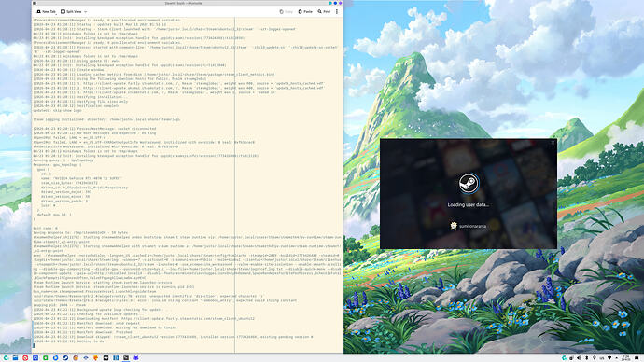This screenshot has width=644, height=362.
Task: Click the Split View button
Action: click(x=71, y=11)
